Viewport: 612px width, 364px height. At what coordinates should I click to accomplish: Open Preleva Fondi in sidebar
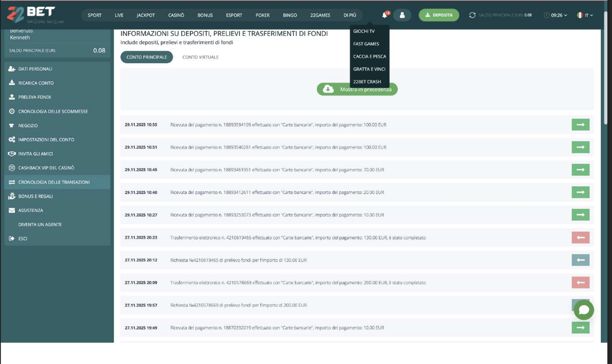pos(35,97)
